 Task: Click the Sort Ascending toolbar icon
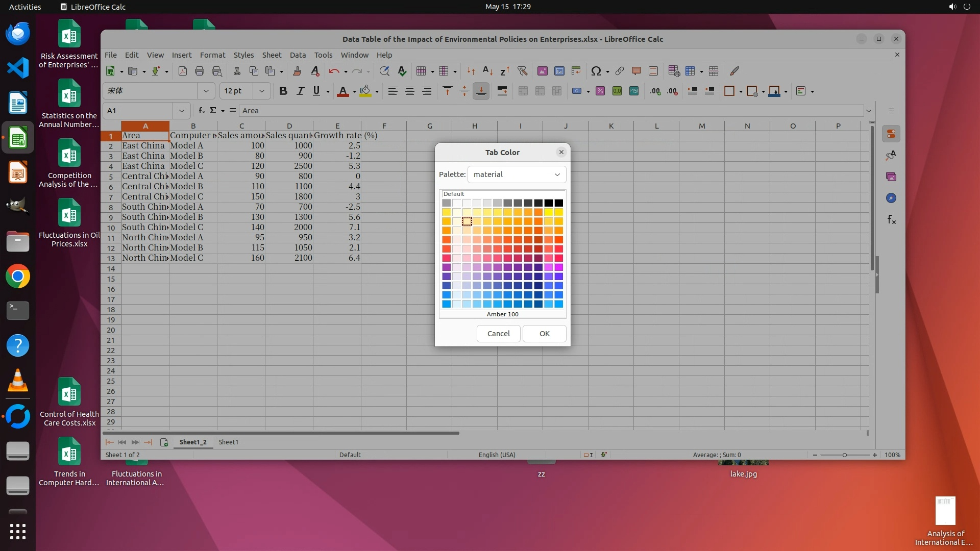pyautogui.click(x=487, y=71)
